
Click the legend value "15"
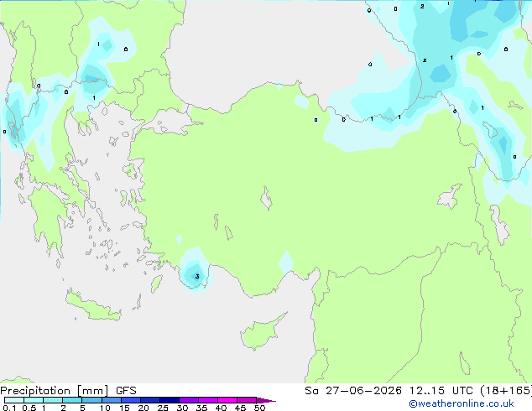coord(124,408)
